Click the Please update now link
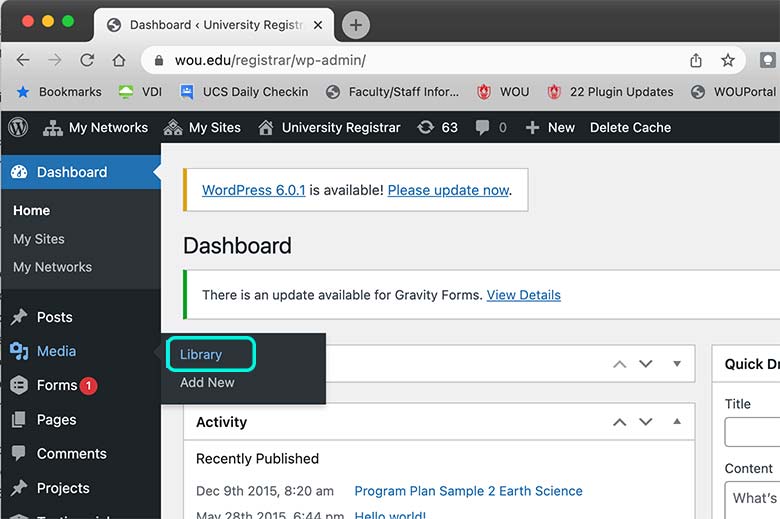Image resolution: width=780 pixels, height=519 pixels. [449, 190]
